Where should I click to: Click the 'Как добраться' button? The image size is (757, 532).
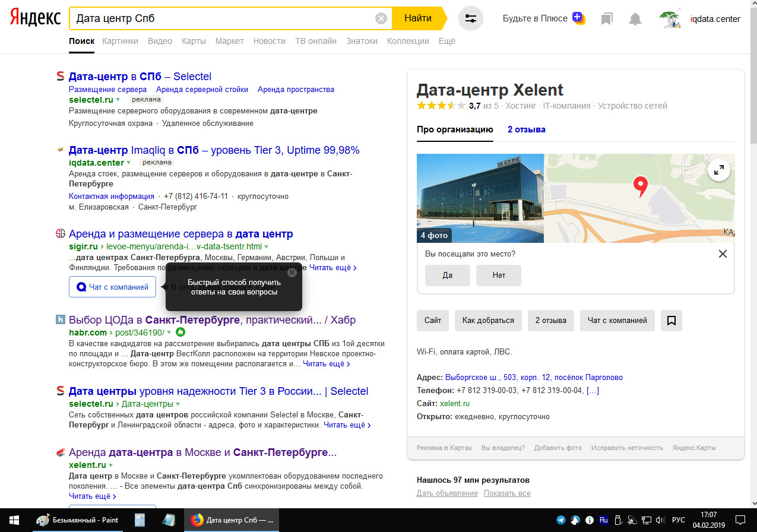click(488, 321)
